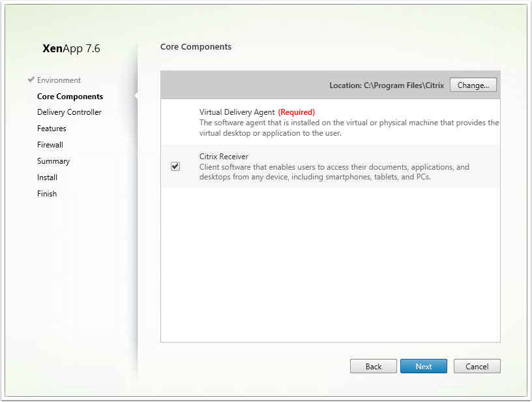Click 'Location: C:\Program Files\Citrix' text
The image size is (532, 402).
[x=387, y=85]
